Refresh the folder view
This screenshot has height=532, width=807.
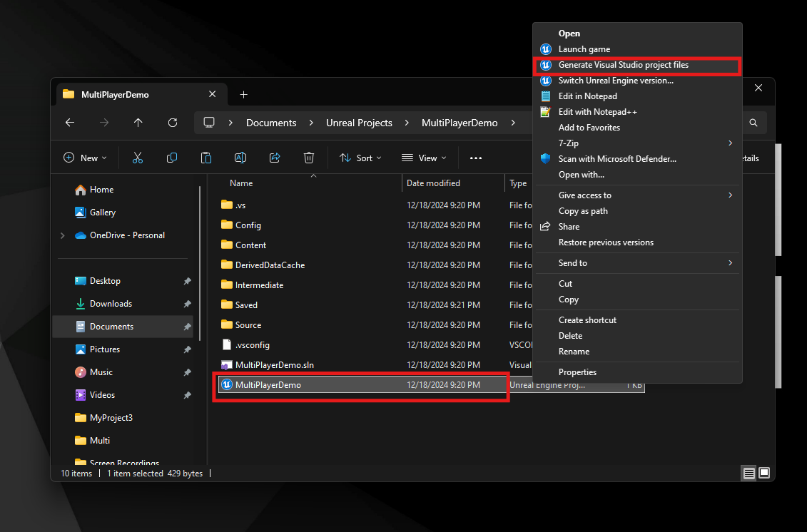click(x=173, y=123)
